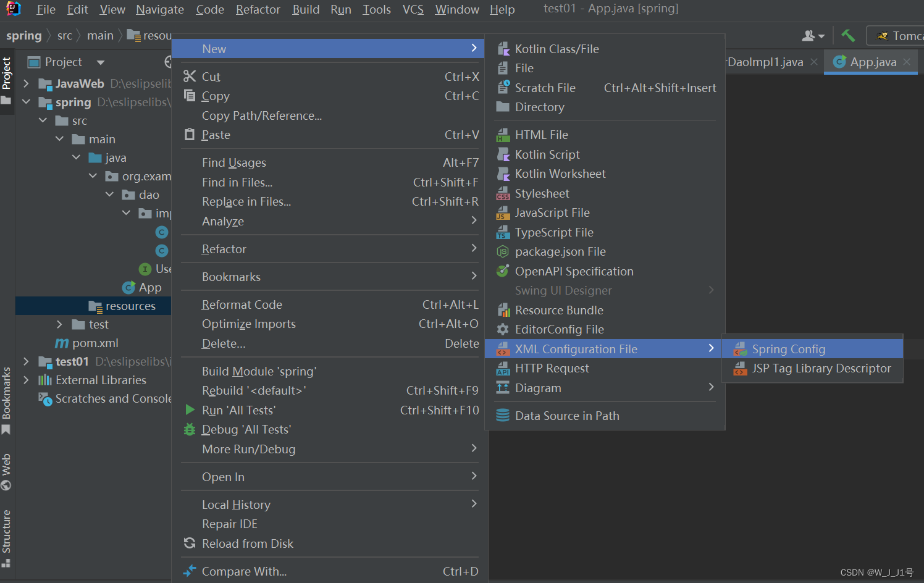Click the EditorConfig File gear icon
The width and height of the screenshot is (924, 583).
(x=503, y=329)
